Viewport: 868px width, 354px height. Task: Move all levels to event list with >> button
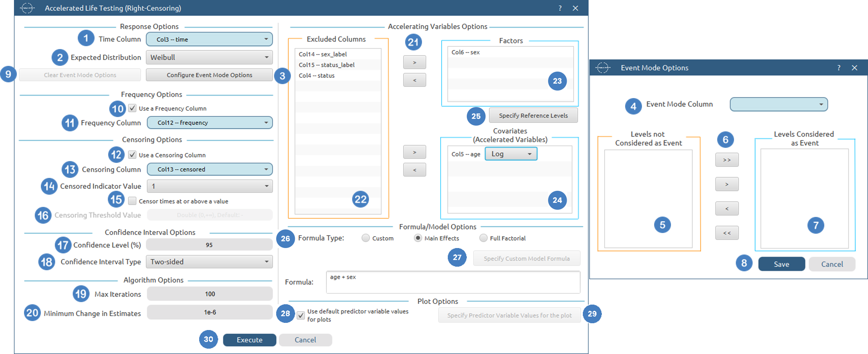[x=727, y=160]
